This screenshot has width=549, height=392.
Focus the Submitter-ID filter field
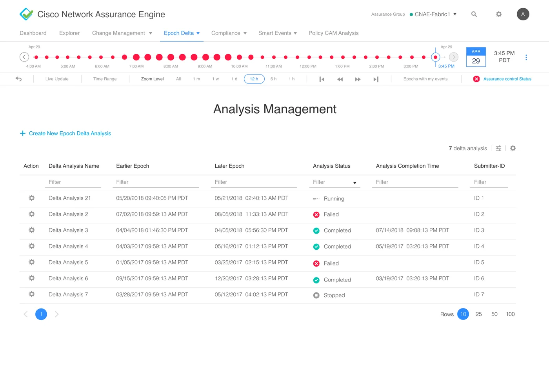[489, 182]
